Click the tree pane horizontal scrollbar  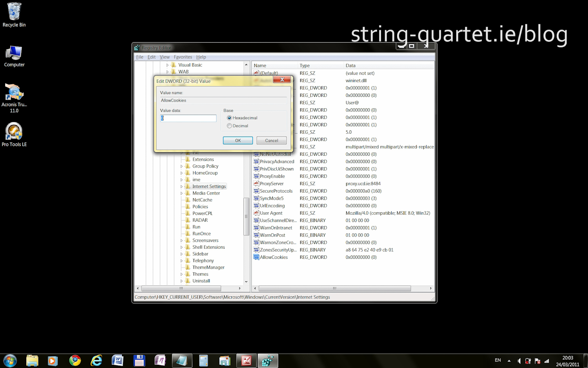[x=181, y=288]
